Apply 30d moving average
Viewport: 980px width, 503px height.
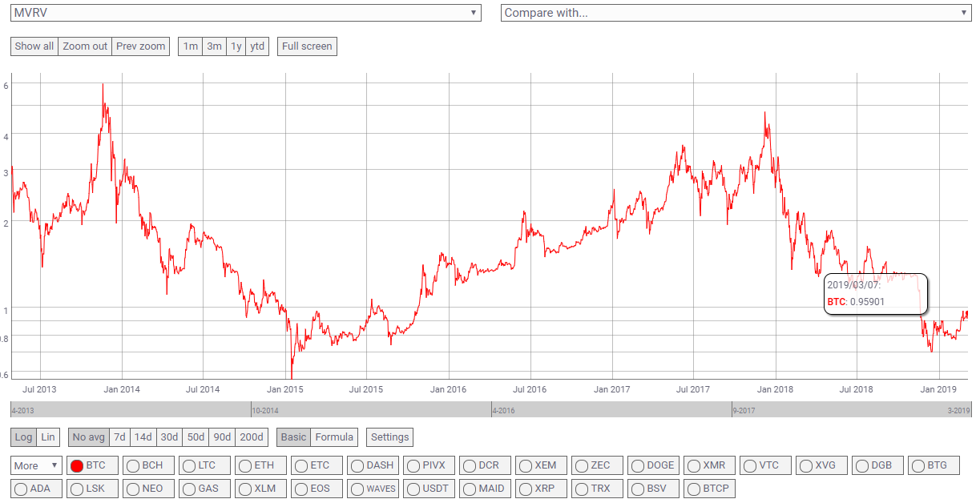[x=169, y=437]
